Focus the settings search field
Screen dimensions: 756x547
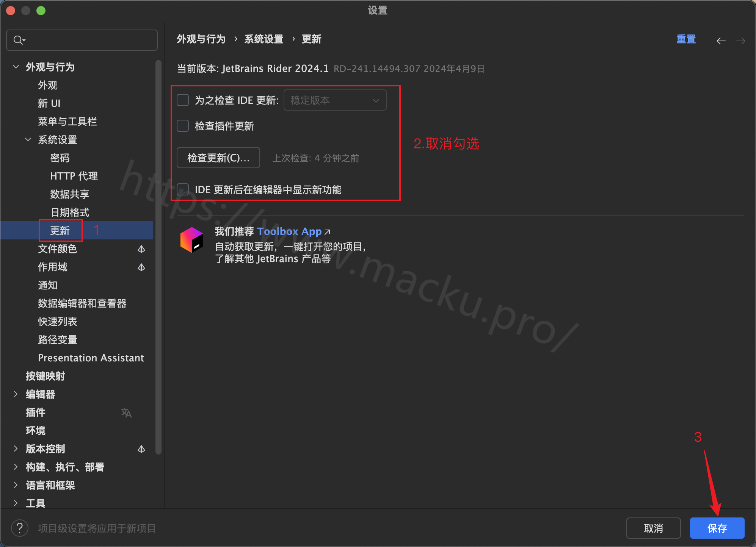click(x=82, y=40)
